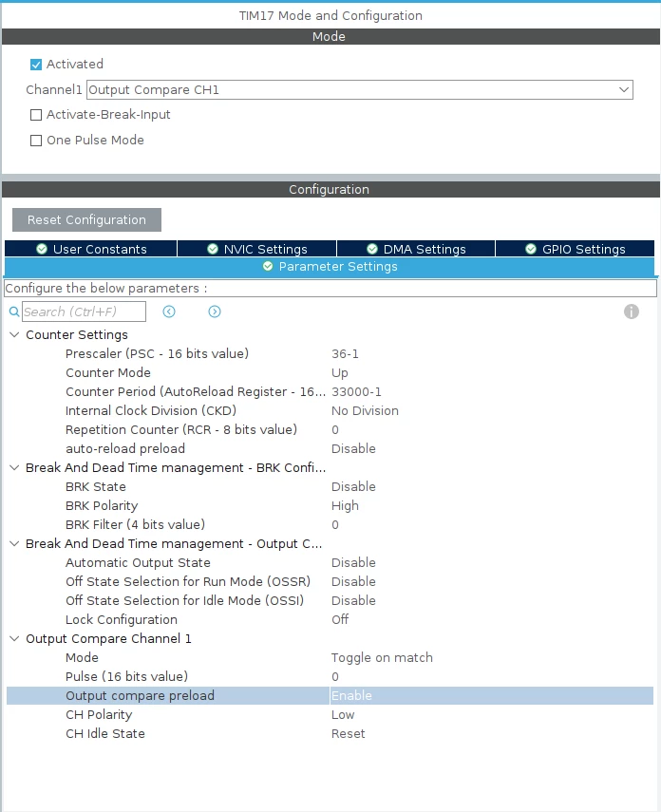Select the Internal Clock Division (CKD) label
The height and width of the screenshot is (812, 661).
[151, 410]
